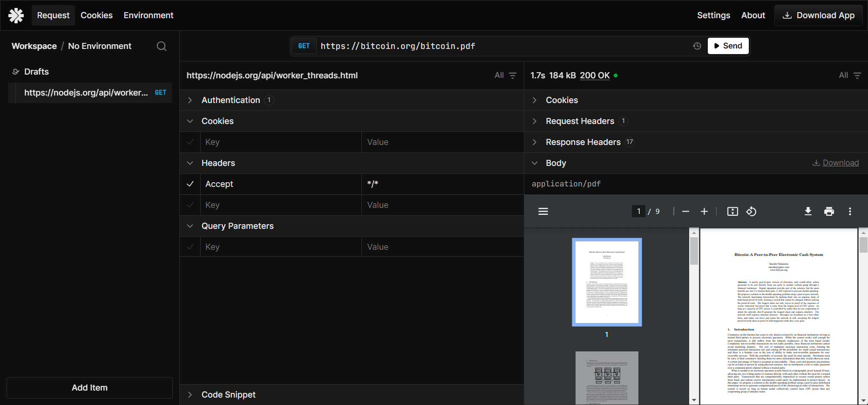This screenshot has width=868, height=405.
Task: Collapse the request Cookies section
Action: tap(352, 121)
